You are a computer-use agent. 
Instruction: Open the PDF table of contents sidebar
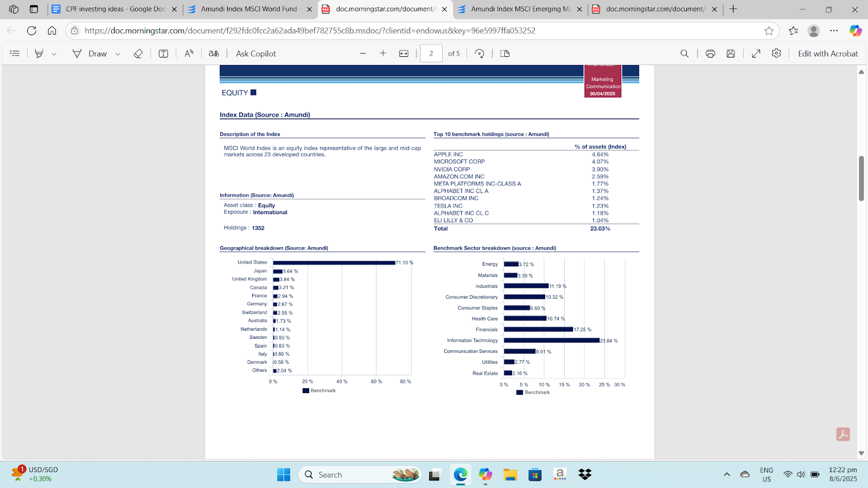(x=15, y=54)
